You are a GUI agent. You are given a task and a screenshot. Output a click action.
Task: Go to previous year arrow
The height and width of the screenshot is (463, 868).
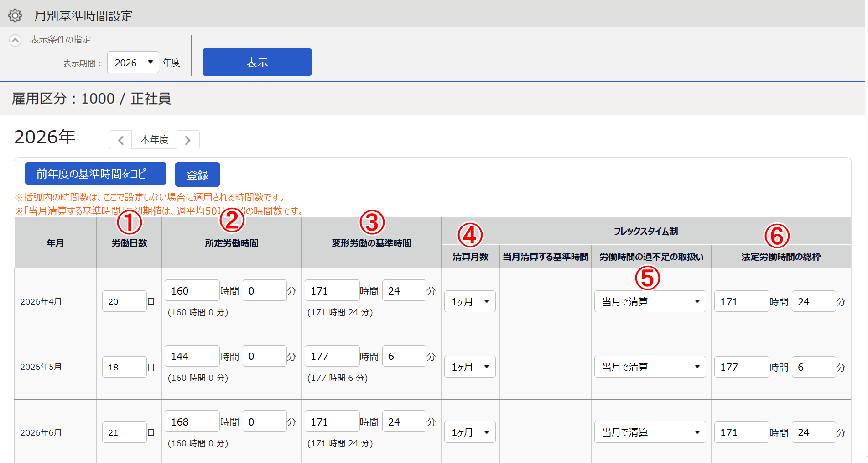120,140
